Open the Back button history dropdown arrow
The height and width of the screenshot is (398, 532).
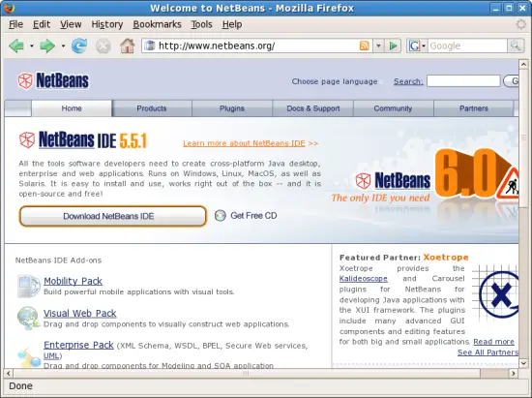[32, 46]
